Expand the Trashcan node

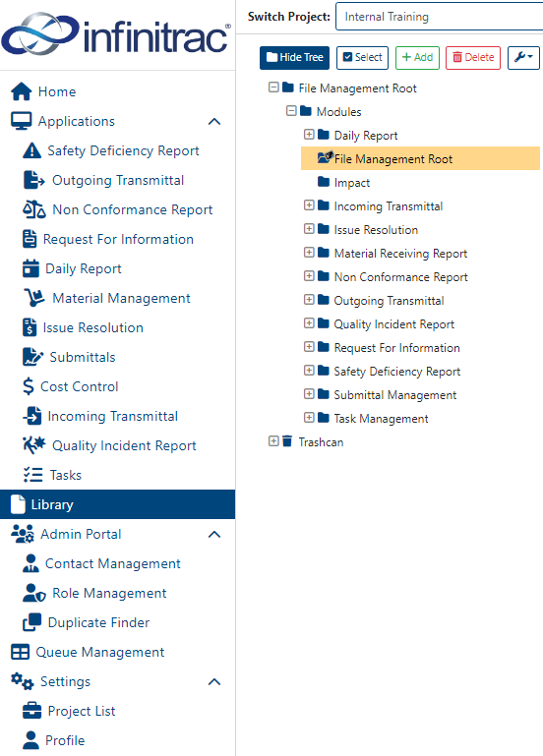coord(273,441)
